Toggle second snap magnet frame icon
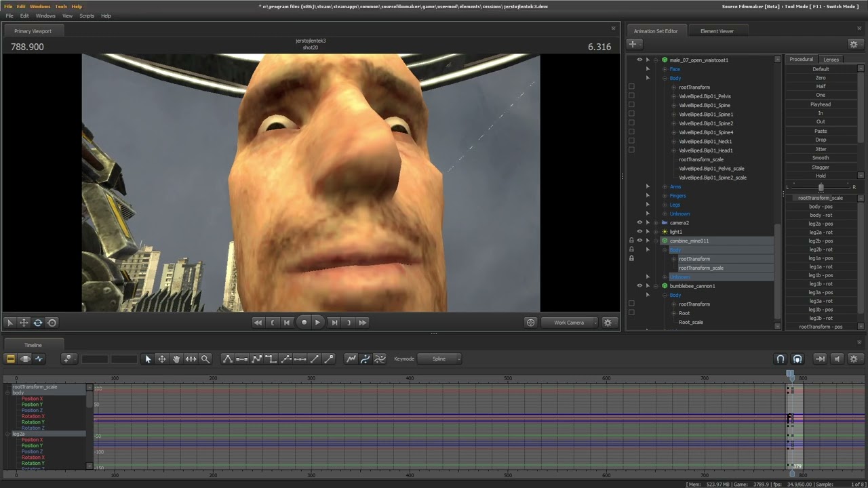The width and height of the screenshot is (868, 488). coord(797,359)
